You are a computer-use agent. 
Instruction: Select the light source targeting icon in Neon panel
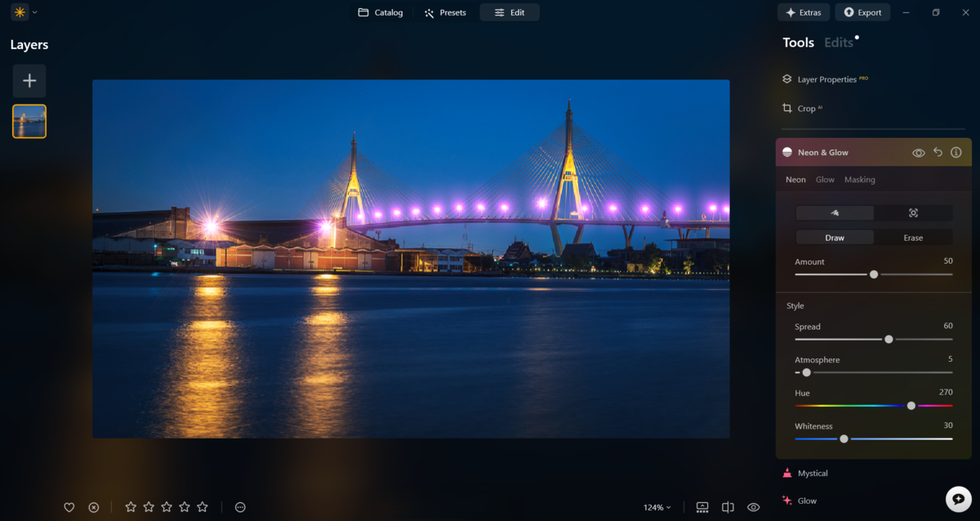point(913,212)
